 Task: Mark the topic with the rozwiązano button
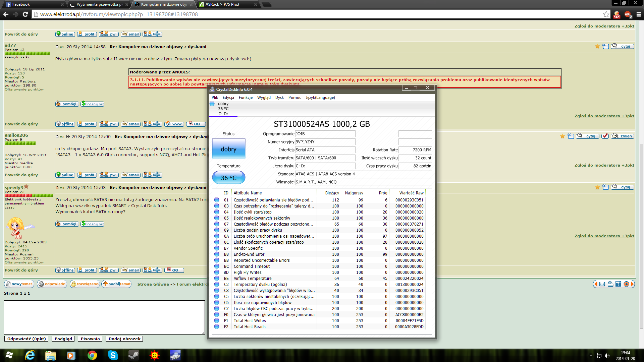pyautogui.click(x=85, y=284)
